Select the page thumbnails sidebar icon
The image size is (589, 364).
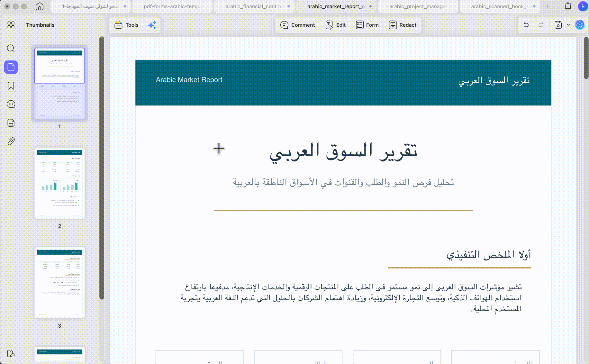coord(11,67)
